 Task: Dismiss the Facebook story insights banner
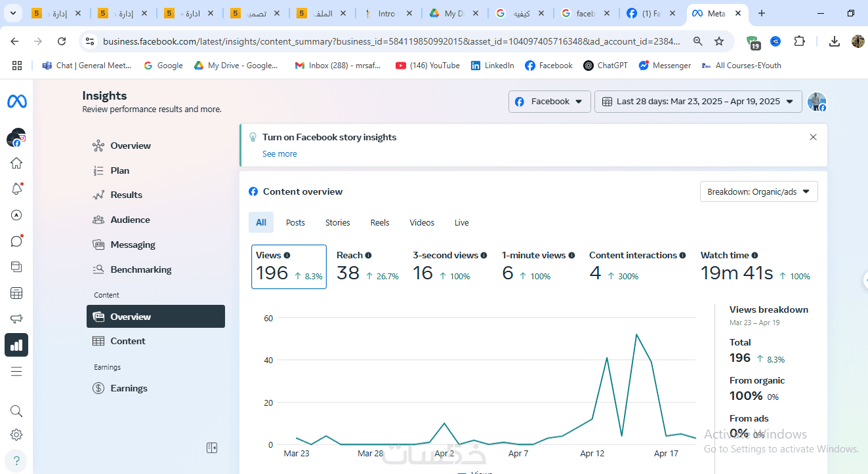813,137
